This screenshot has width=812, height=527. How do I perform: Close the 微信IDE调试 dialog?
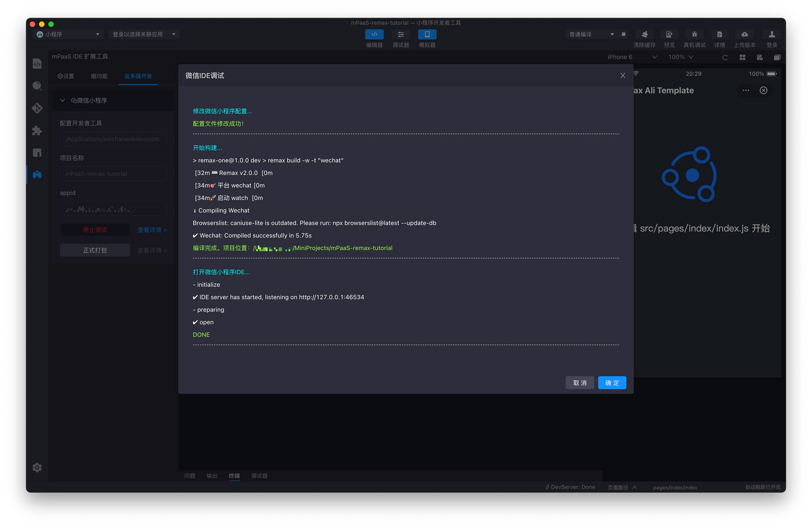click(623, 76)
